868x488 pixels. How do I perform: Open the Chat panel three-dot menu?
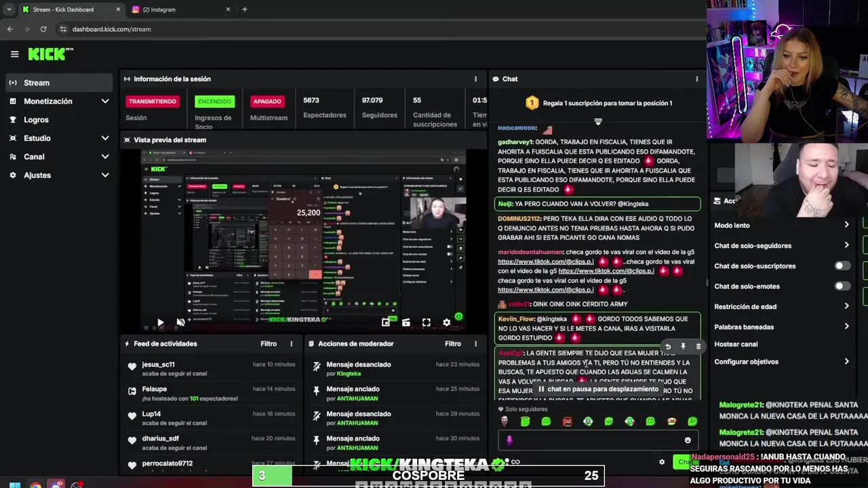click(696, 79)
